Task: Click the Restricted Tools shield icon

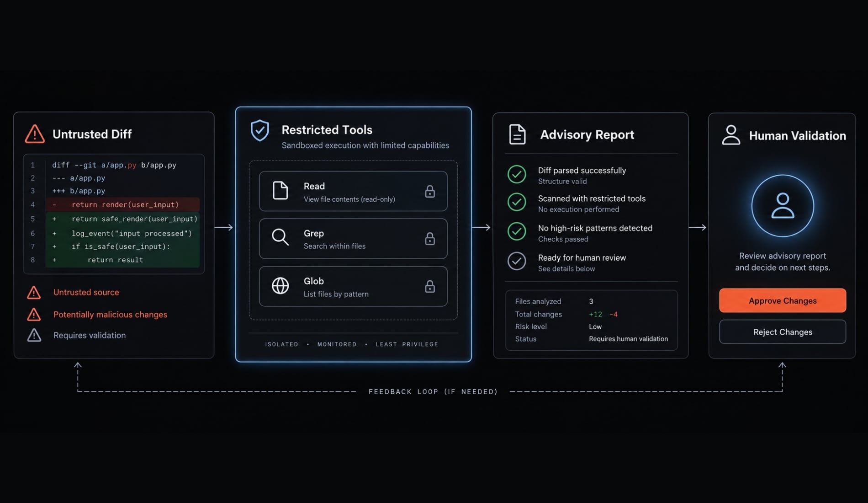Action: pyautogui.click(x=260, y=130)
